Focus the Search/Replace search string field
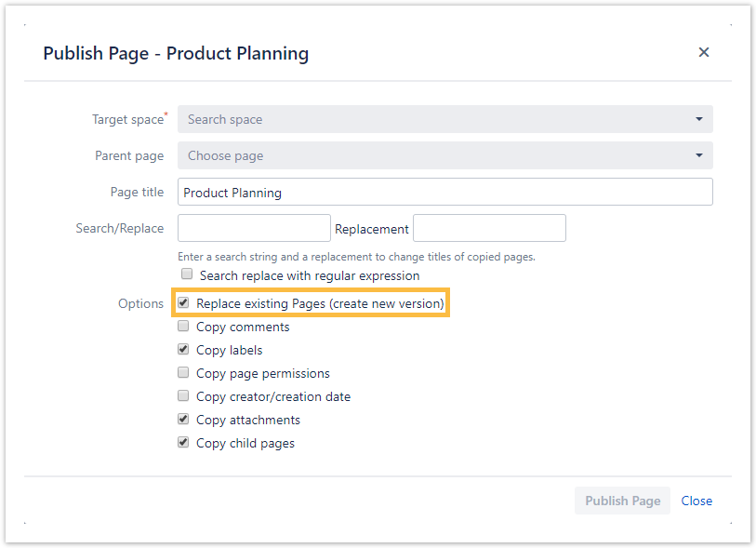 253,228
